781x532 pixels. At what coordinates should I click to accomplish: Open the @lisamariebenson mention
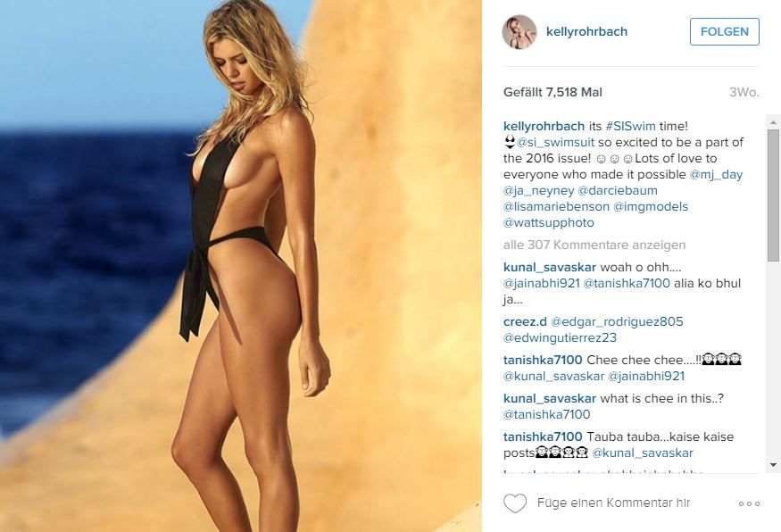click(x=556, y=206)
